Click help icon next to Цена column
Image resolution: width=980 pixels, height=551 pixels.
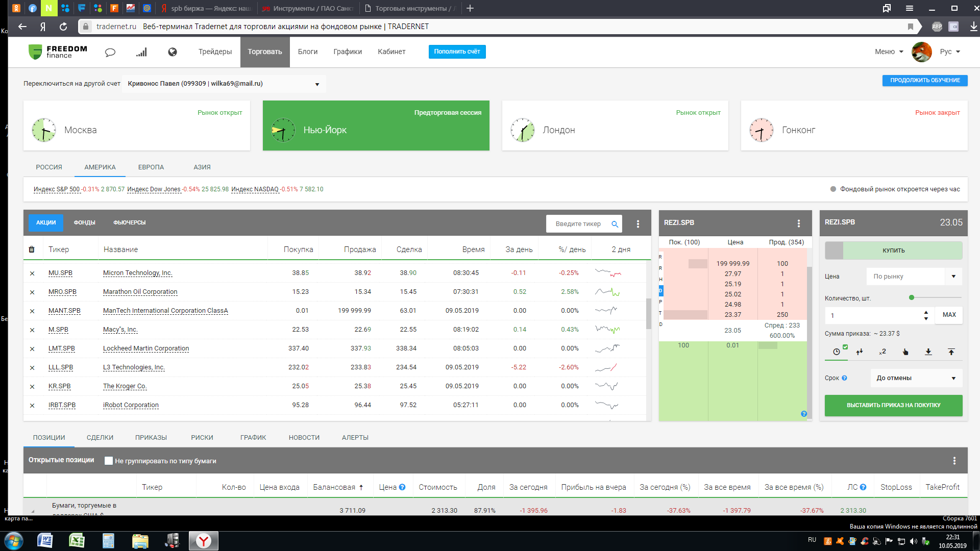pos(402,487)
